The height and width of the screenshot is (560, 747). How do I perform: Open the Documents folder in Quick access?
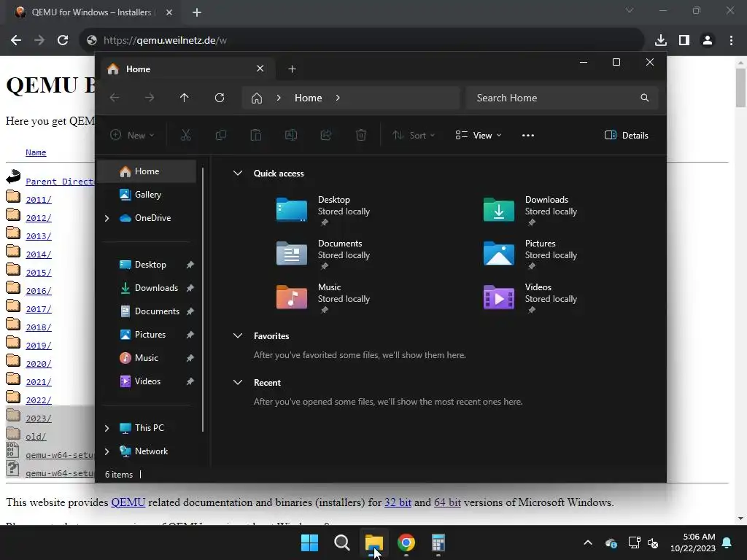[324, 253]
